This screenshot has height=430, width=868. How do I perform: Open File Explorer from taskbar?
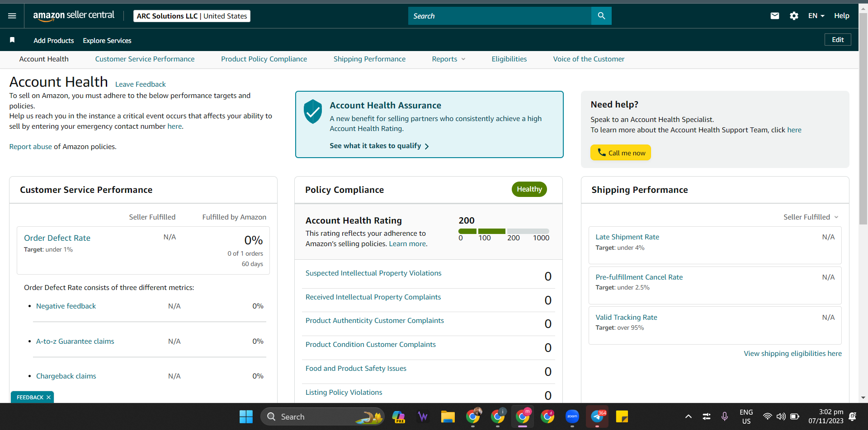pyautogui.click(x=448, y=416)
